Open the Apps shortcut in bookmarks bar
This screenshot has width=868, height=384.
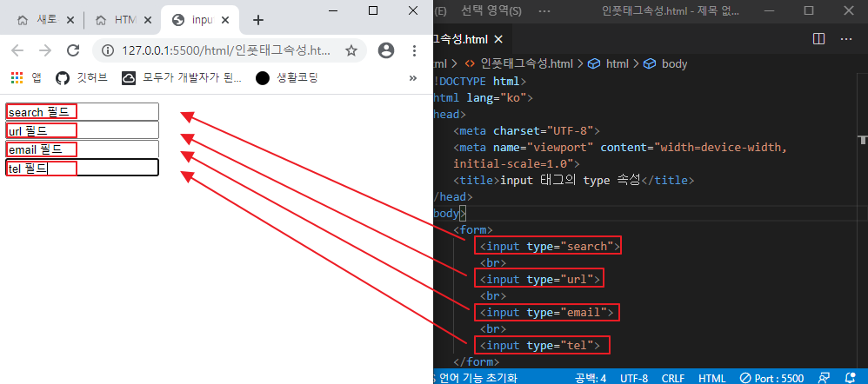(26, 78)
